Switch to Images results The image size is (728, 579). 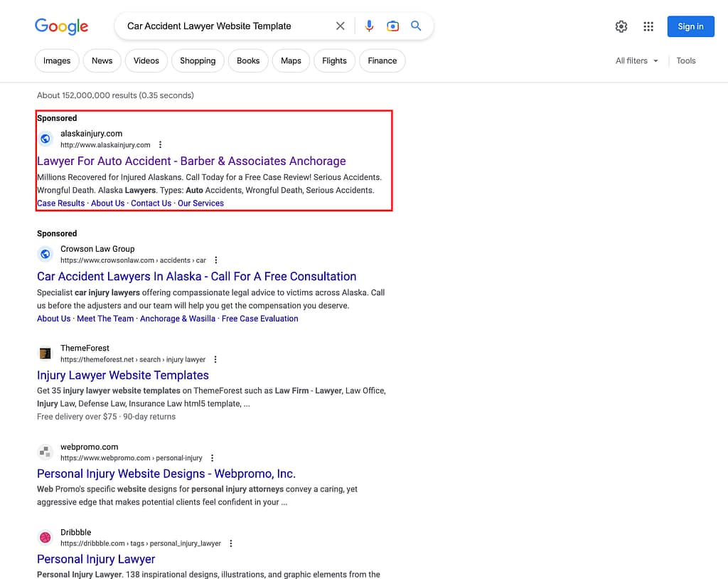57,61
